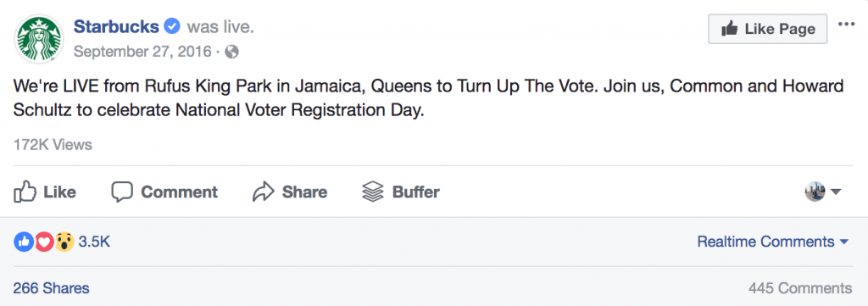868x306 pixels.
Task: Click the red Love heart reaction
Action: pos(44,242)
